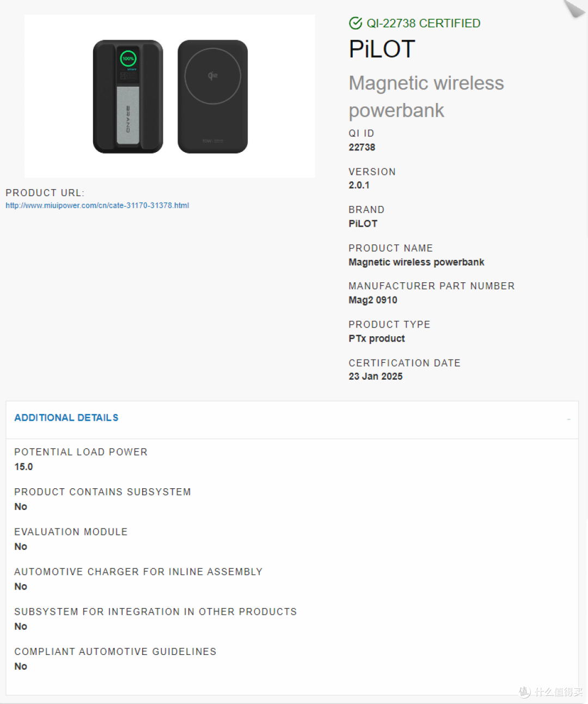Click the QI-22738 CERTIFIED label
The height and width of the screenshot is (704, 588).
click(x=424, y=23)
